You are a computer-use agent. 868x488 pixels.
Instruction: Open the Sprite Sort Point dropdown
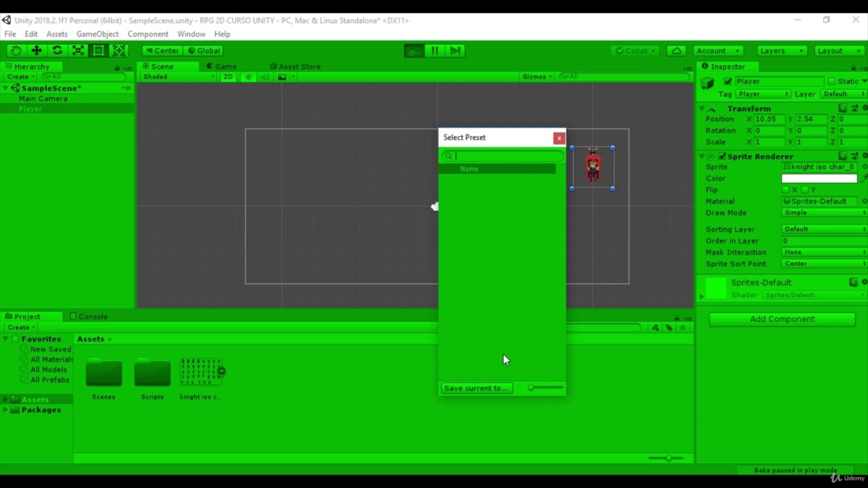click(x=825, y=264)
